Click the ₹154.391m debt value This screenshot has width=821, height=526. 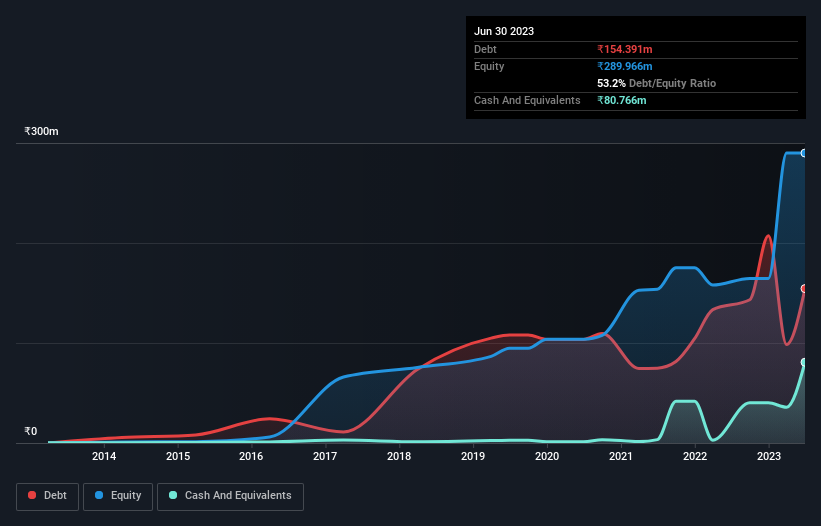tap(625, 49)
